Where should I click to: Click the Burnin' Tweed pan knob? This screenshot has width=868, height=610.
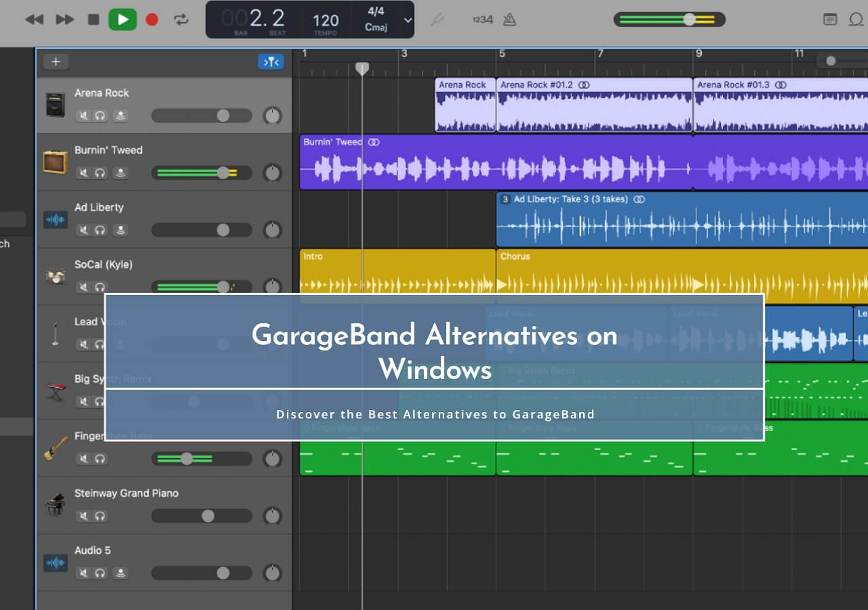[273, 173]
